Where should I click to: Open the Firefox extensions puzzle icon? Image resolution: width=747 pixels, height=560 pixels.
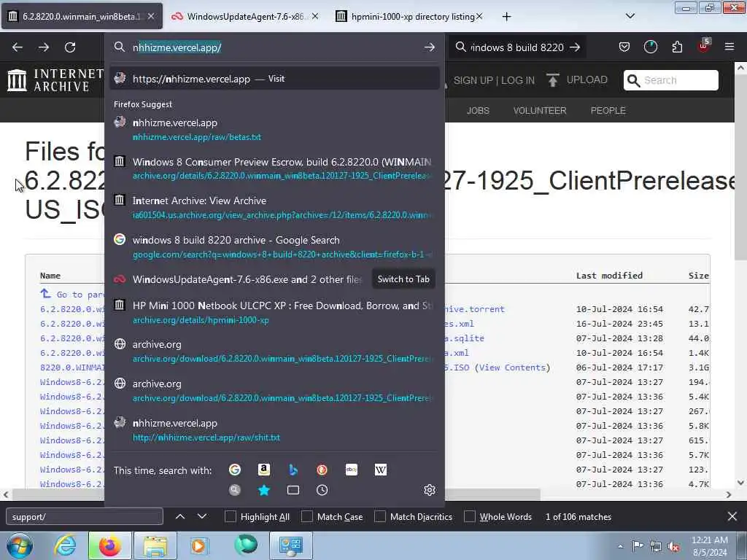[x=677, y=47]
